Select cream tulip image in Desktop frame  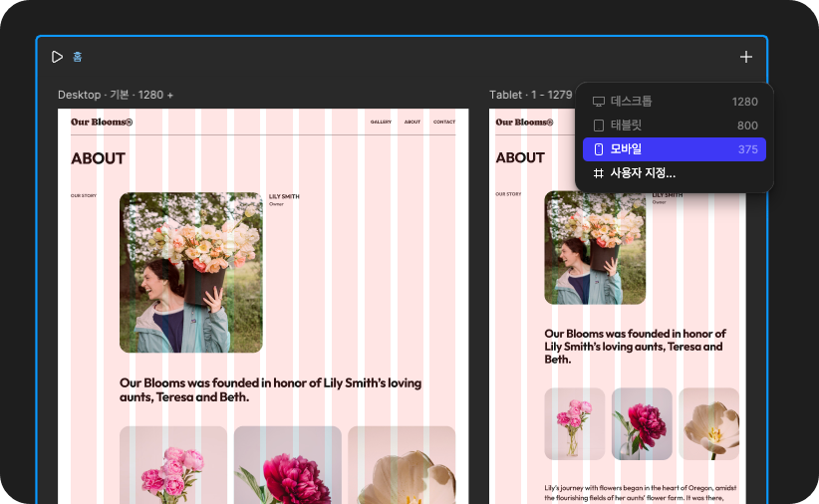click(x=402, y=465)
